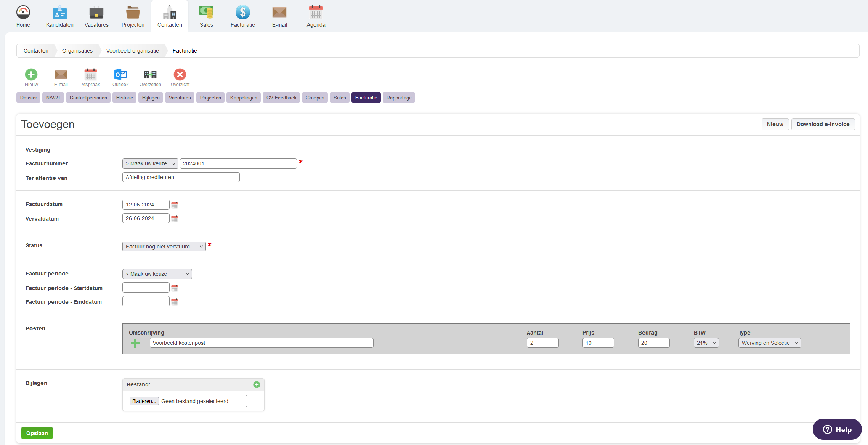Open calendar picker for Factuurdatum

click(175, 205)
